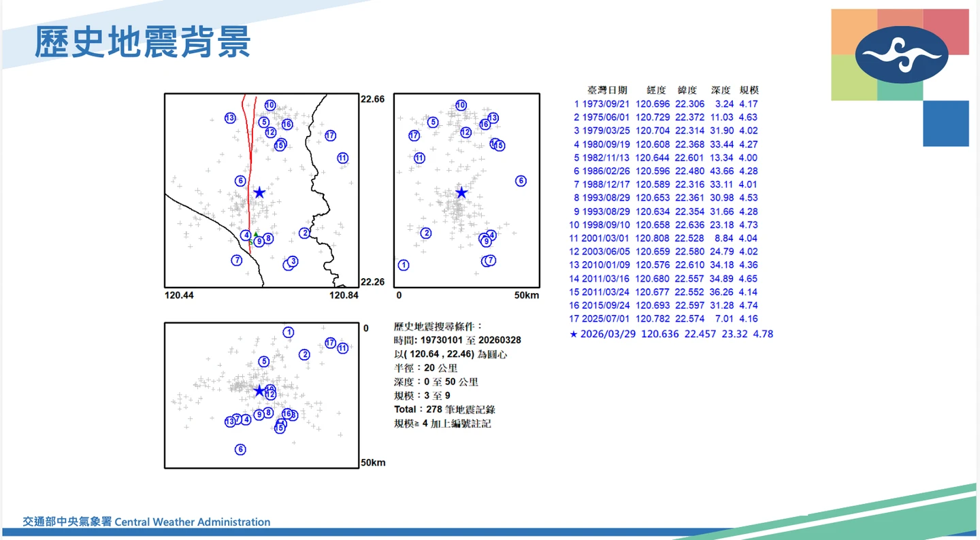Click the orange square beside the logo

[853, 31]
